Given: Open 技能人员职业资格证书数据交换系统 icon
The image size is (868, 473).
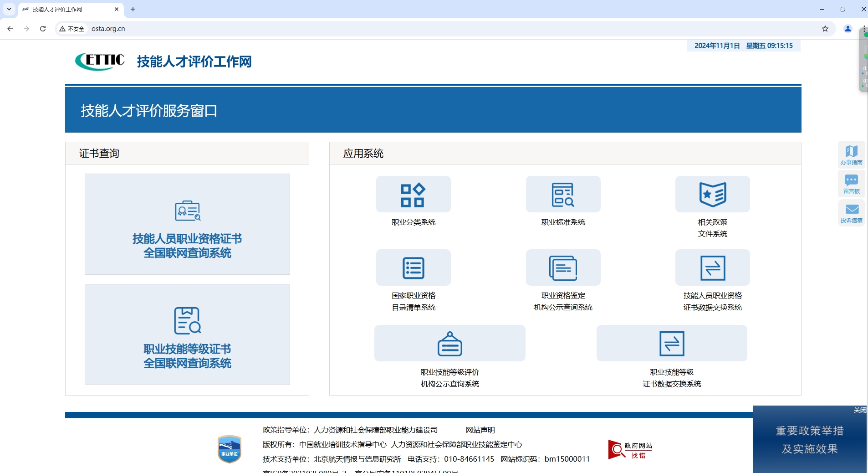Looking at the screenshot, I should (x=712, y=268).
